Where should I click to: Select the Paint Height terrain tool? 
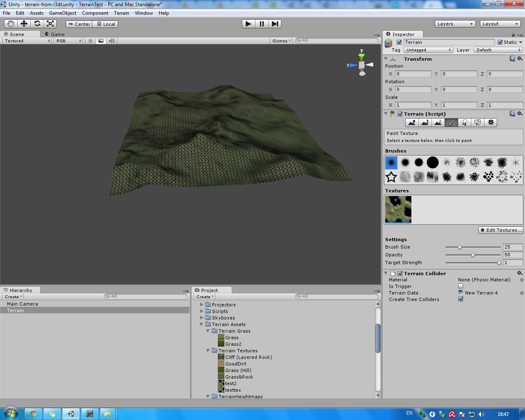(x=425, y=122)
